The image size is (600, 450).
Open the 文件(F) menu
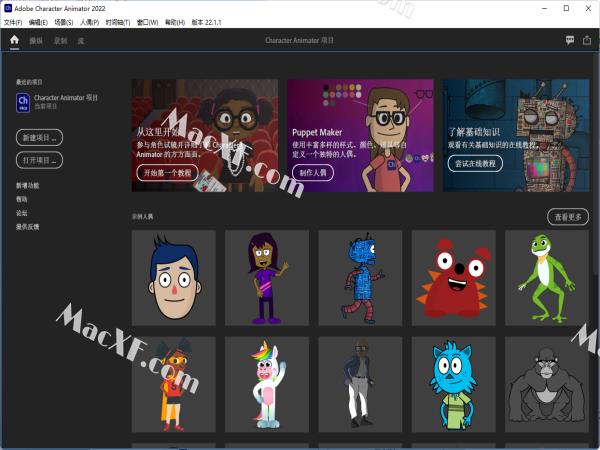(13, 21)
